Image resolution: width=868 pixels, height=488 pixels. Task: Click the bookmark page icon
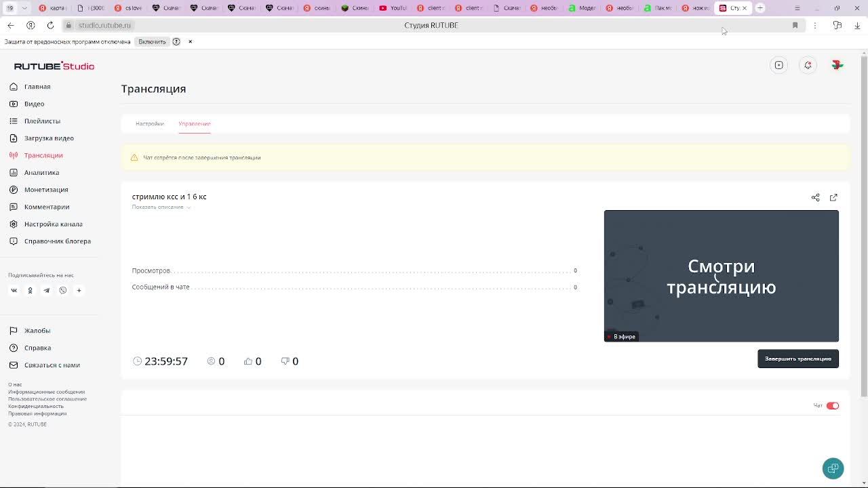pyautogui.click(x=795, y=25)
